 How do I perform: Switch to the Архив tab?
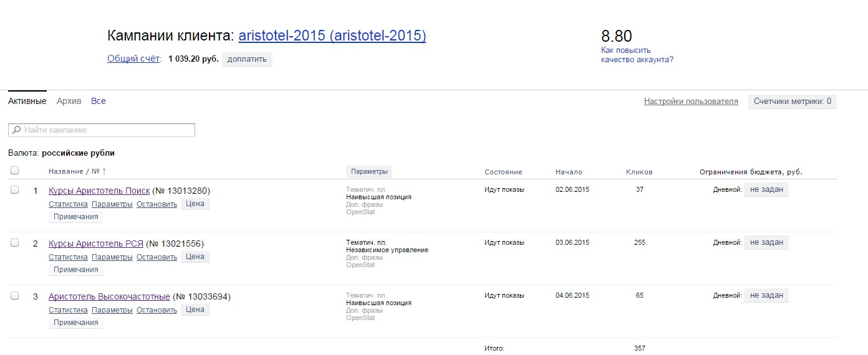pyautogui.click(x=69, y=101)
